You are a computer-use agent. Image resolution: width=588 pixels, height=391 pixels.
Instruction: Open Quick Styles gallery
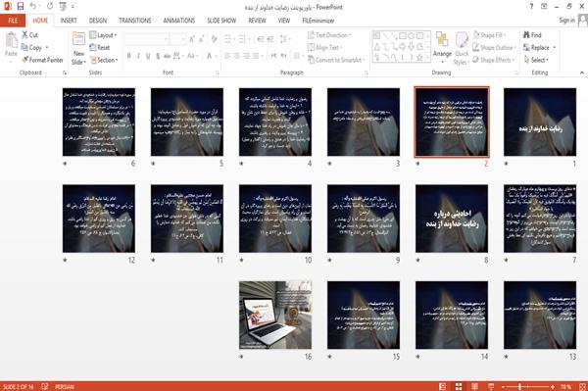tap(462, 49)
